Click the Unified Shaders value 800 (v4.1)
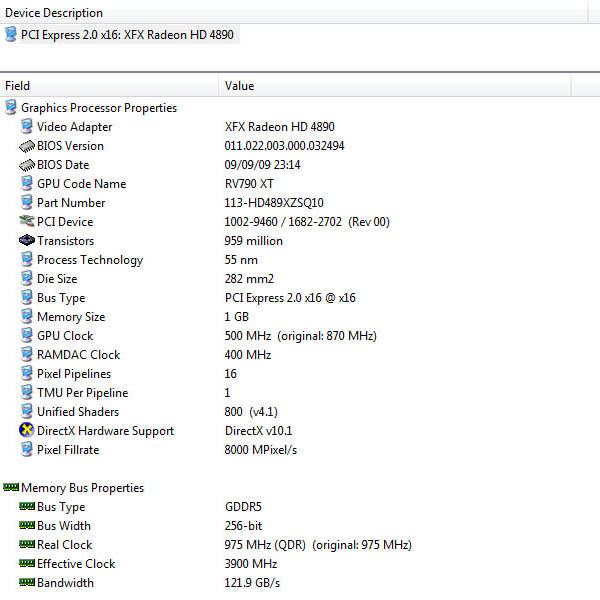600x600 pixels. point(251,412)
